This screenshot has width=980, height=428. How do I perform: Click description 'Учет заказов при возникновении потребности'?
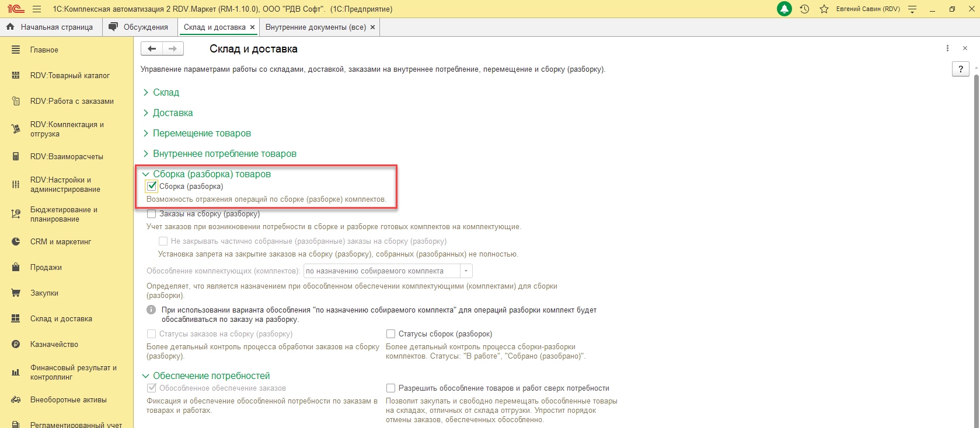[x=334, y=227]
